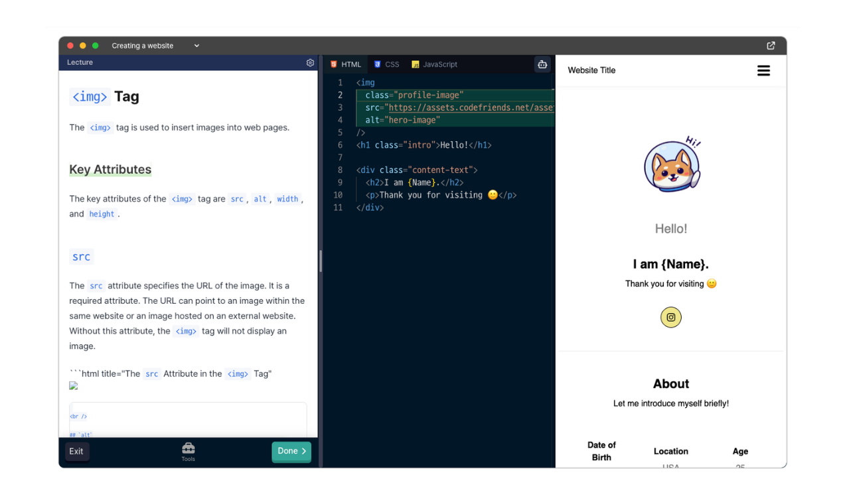
Task: Click the panel divider handle next to the editor
Action: (x=320, y=261)
